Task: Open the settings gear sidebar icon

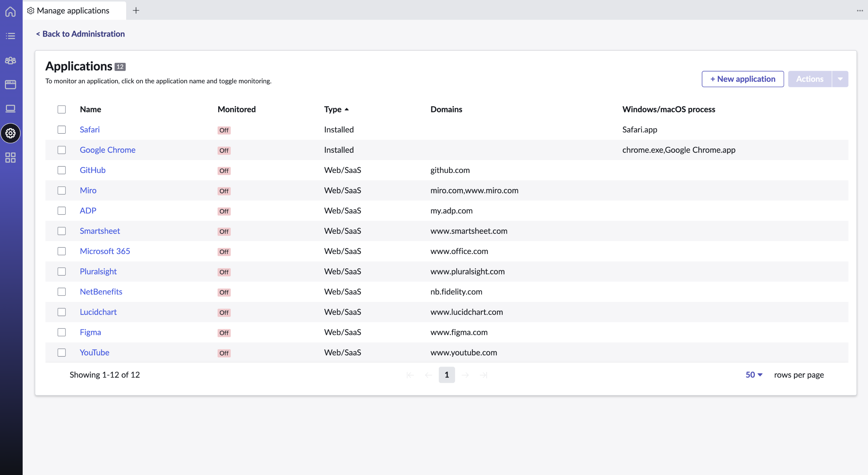Action: [x=11, y=133]
